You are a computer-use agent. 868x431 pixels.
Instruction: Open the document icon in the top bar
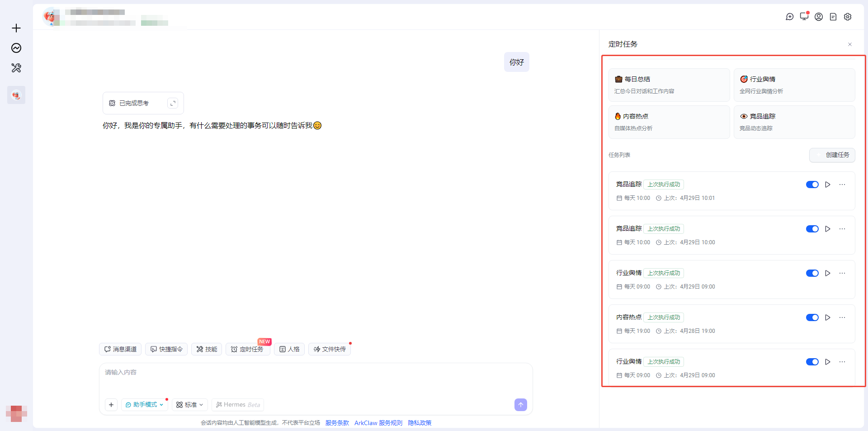pos(833,17)
